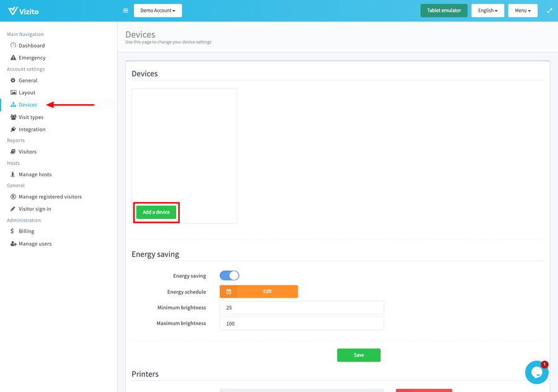Click the fullscreen expand icon
Image resolution: width=558 pixels, height=392 pixels.
(549, 11)
